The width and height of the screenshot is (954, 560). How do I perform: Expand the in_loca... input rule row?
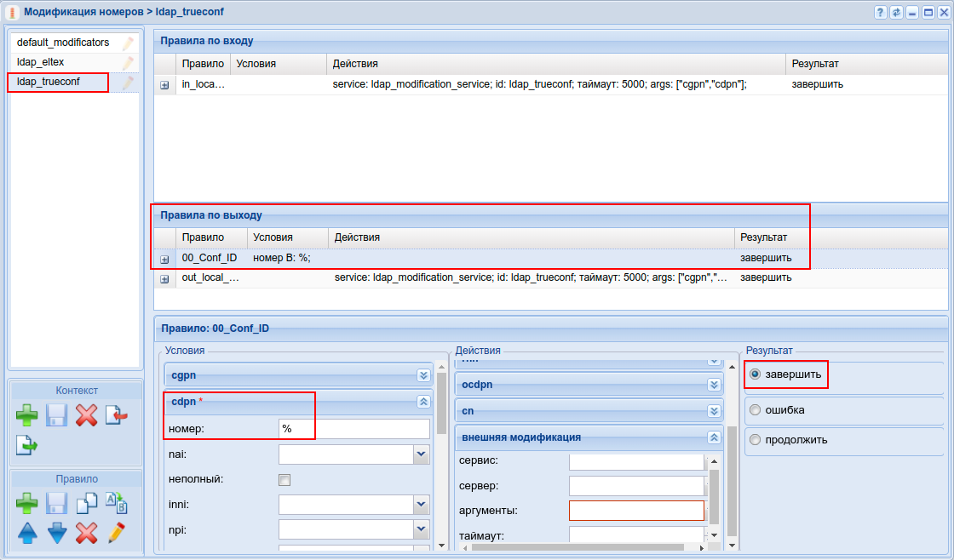point(164,85)
